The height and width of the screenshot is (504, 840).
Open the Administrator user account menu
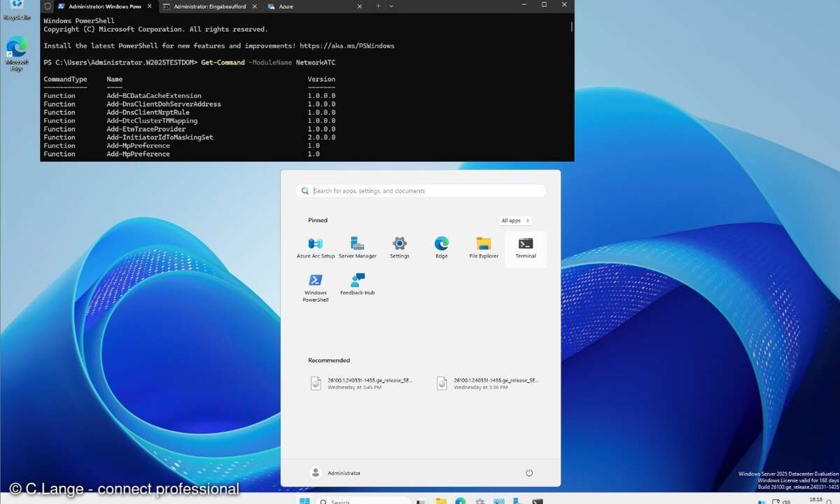click(x=335, y=473)
